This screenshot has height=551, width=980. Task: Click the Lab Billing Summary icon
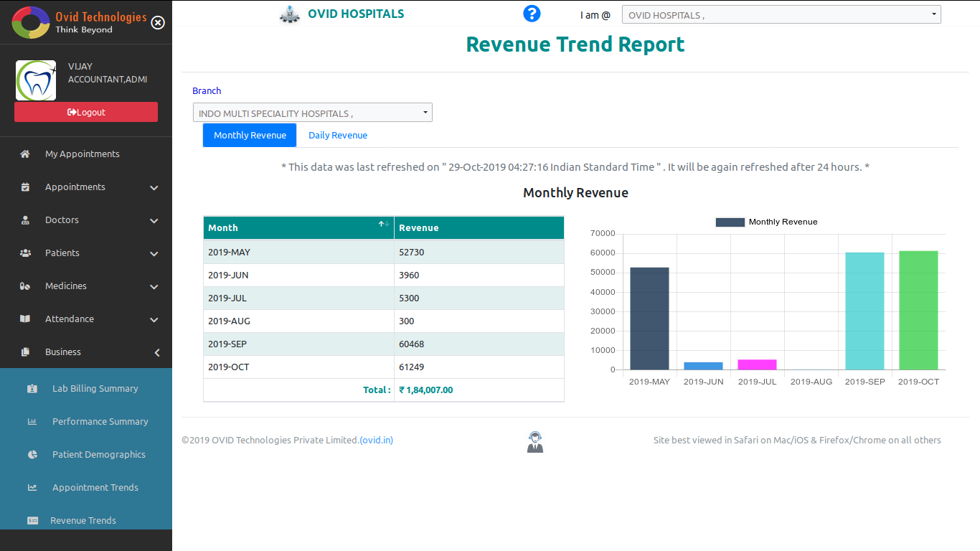[x=32, y=389]
